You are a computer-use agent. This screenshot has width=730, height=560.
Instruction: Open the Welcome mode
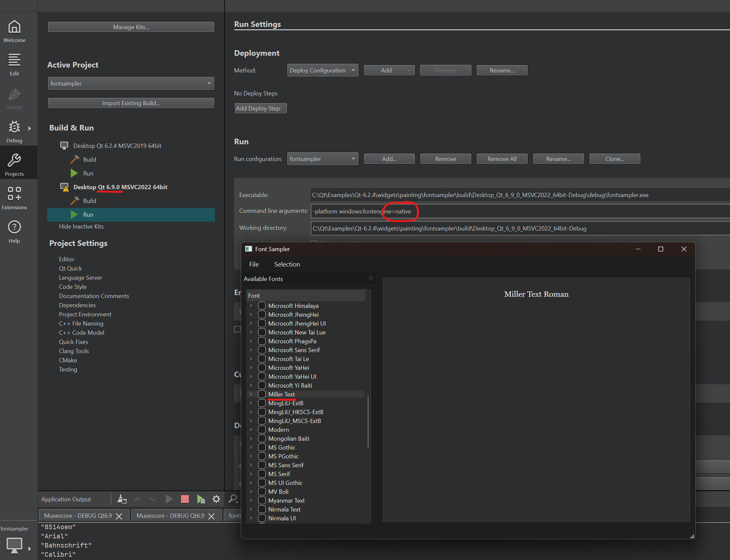pos(14,31)
